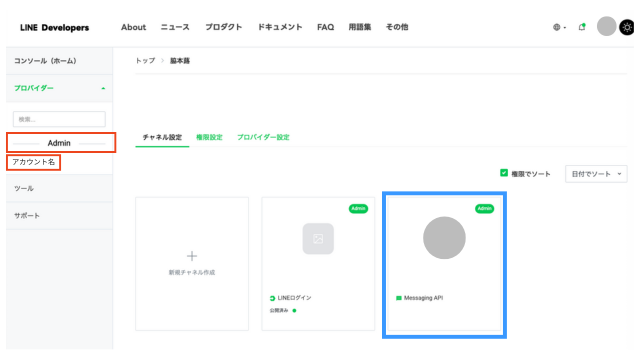Click 新規チャネル作成 label
The width and height of the screenshot is (640, 360).
(x=192, y=273)
